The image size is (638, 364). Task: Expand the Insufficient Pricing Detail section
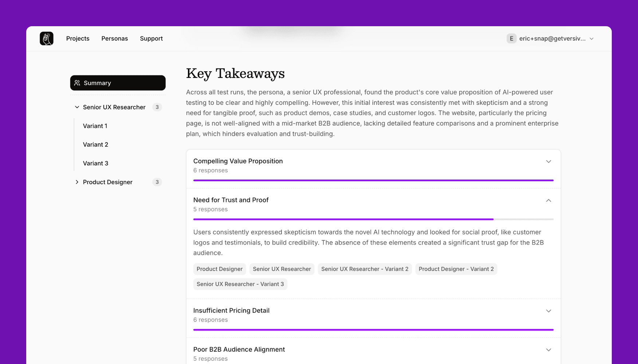click(548, 311)
